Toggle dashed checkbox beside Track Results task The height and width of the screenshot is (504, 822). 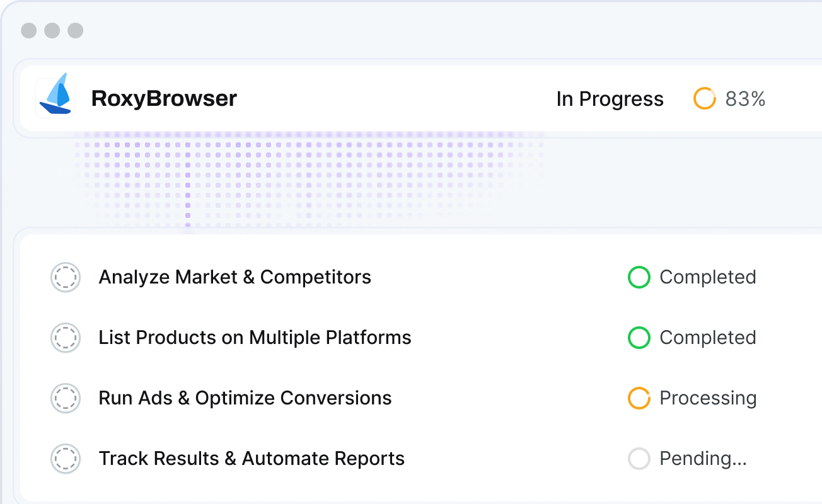(x=66, y=459)
